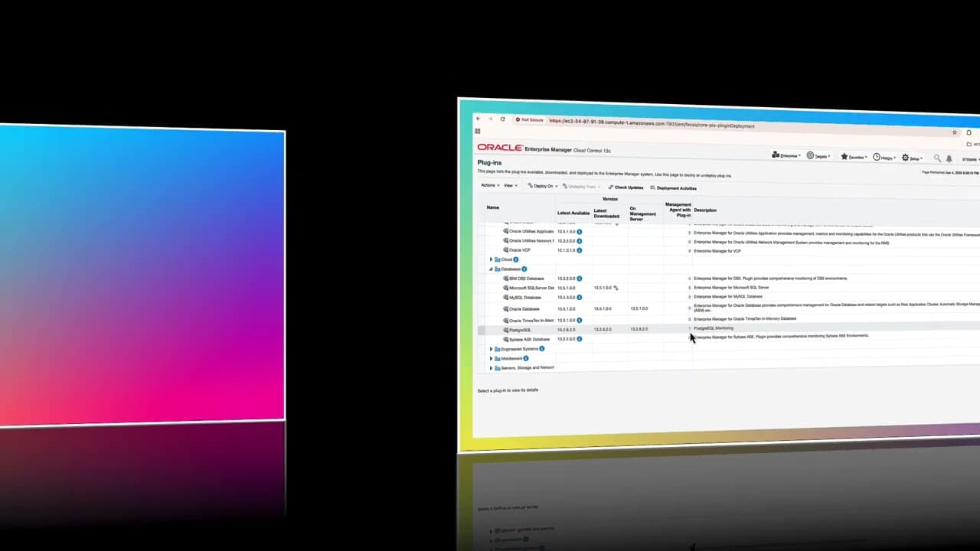Open the Setup gear icon
Image resolution: width=980 pixels, height=551 pixels.
(905, 157)
